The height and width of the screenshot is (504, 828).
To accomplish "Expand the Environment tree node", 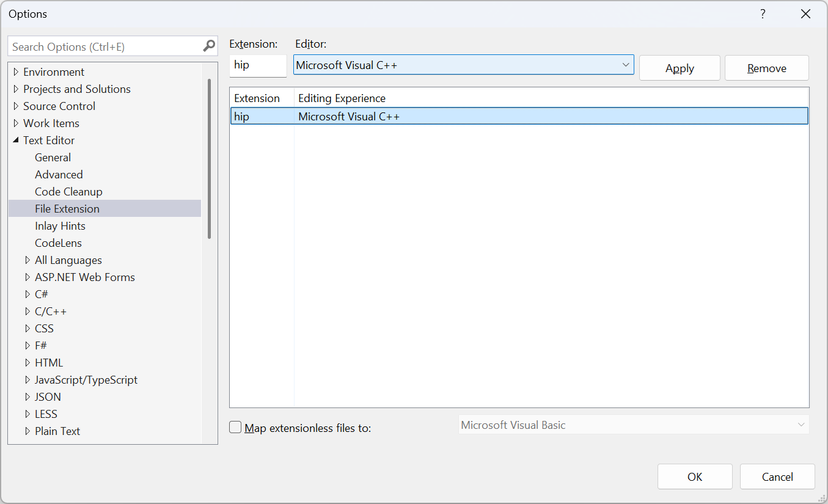I will click(16, 72).
